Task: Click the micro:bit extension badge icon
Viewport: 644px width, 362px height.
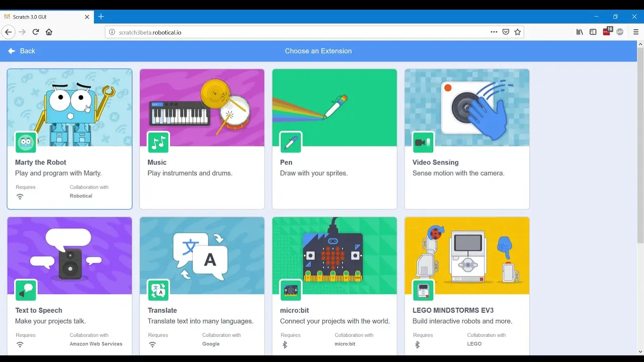Action: tap(291, 290)
